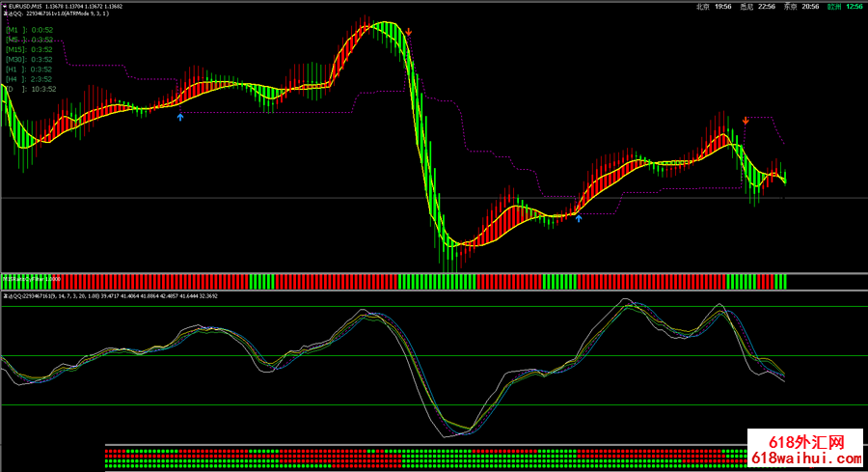
Task: Click the gray horizontal price line on chart
Action: point(434,198)
